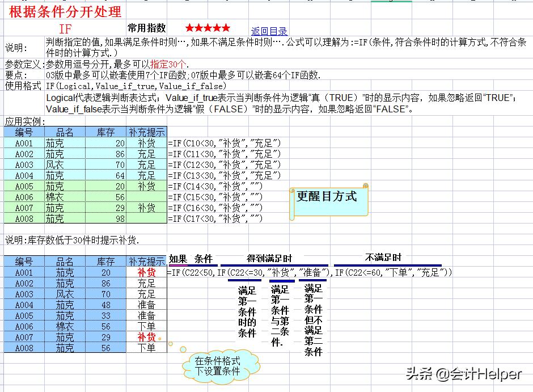The image size is (533, 392).
Task: Select the 更醒目方式 scroll-shaped callout
Action: [327, 197]
